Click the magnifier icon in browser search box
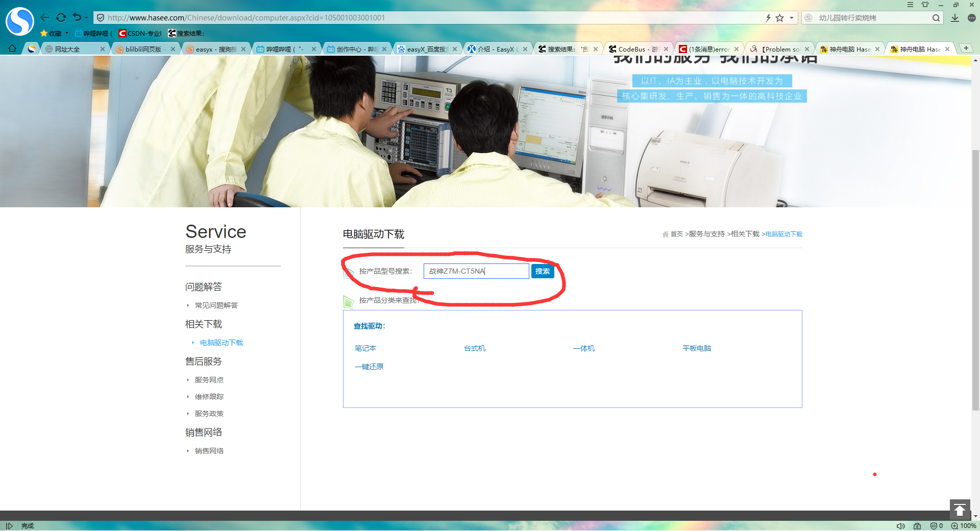 (936, 18)
